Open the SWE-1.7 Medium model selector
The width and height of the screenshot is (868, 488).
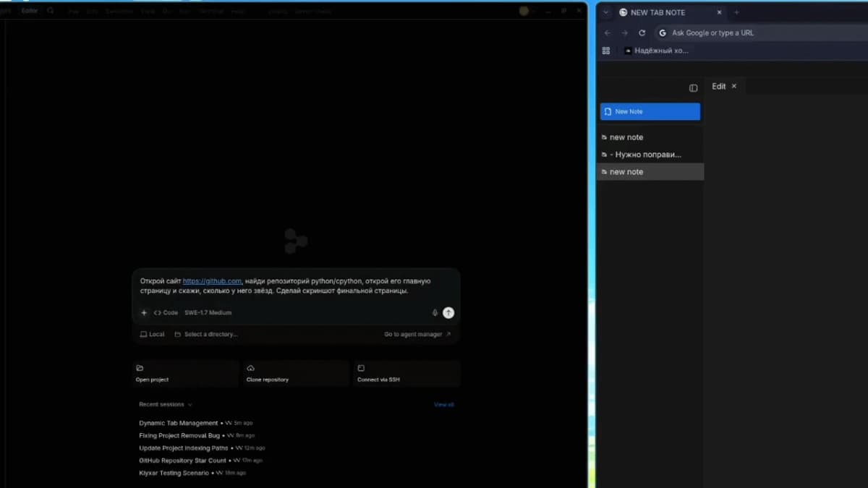(x=208, y=313)
